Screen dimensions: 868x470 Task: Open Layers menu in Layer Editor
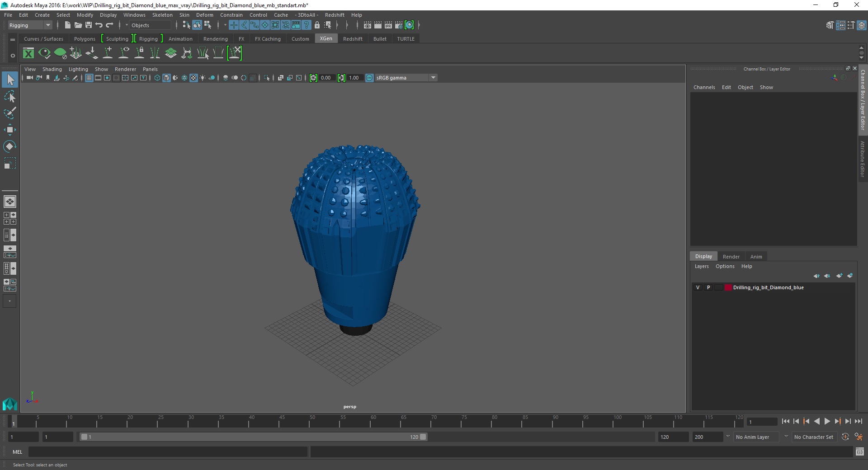click(x=702, y=266)
